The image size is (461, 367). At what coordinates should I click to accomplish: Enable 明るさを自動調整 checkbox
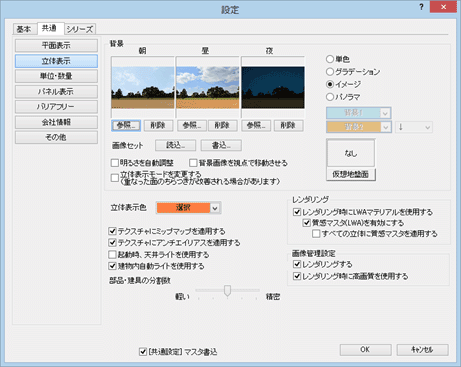(115, 163)
